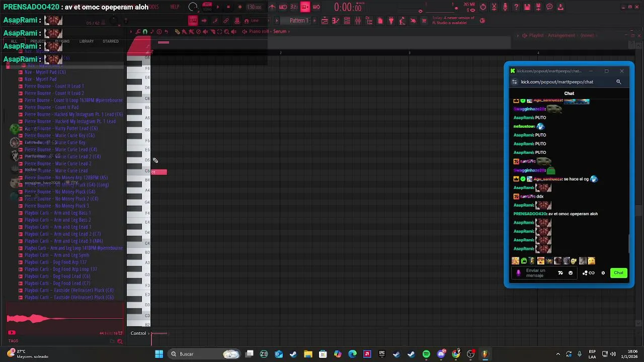Toggle loop recording button
The image size is (644, 362).
pyautogui.click(x=316, y=7)
